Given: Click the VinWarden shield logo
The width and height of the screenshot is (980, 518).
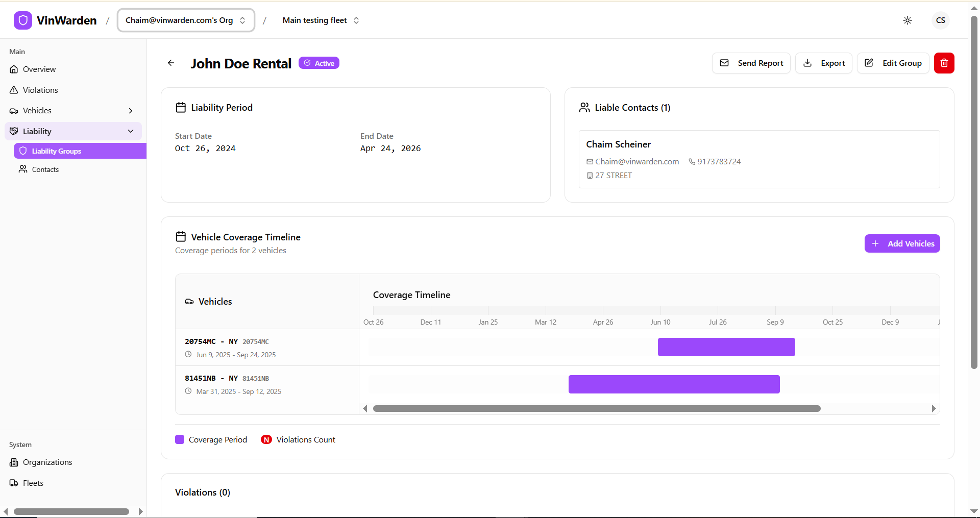Looking at the screenshot, I should [x=22, y=20].
